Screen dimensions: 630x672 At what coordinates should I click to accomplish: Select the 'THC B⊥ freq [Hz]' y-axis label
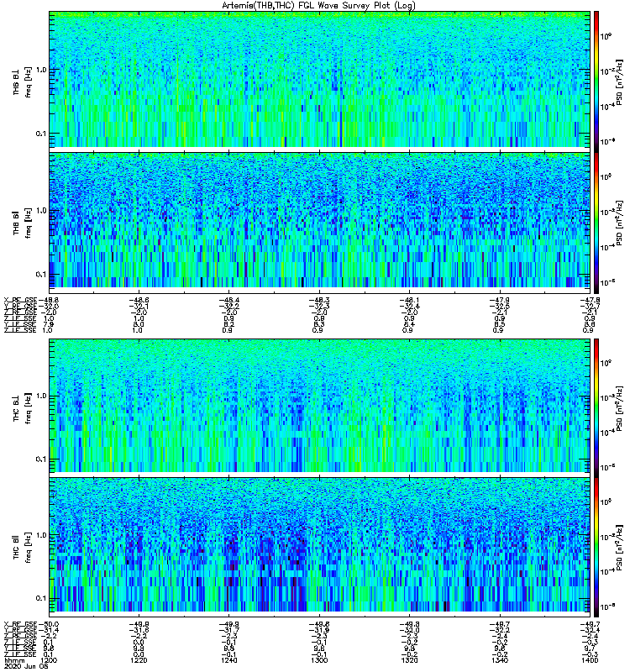tap(22, 408)
